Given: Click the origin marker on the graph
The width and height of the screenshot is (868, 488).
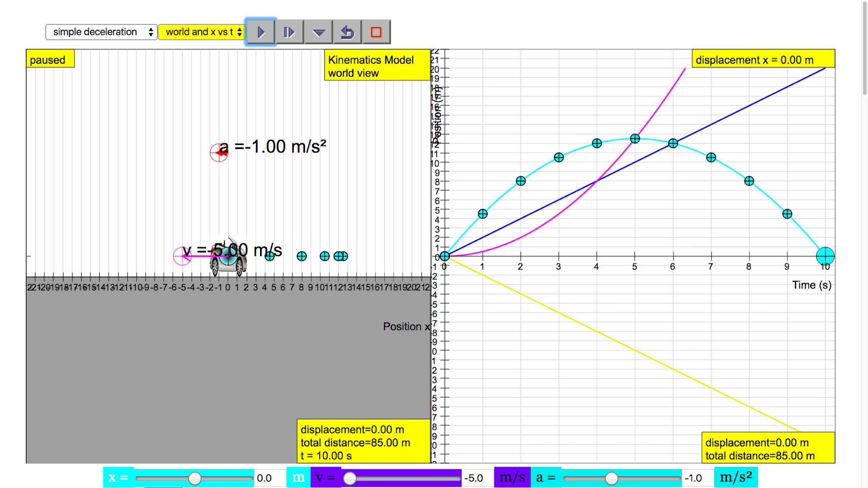Looking at the screenshot, I should click(445, 256).
